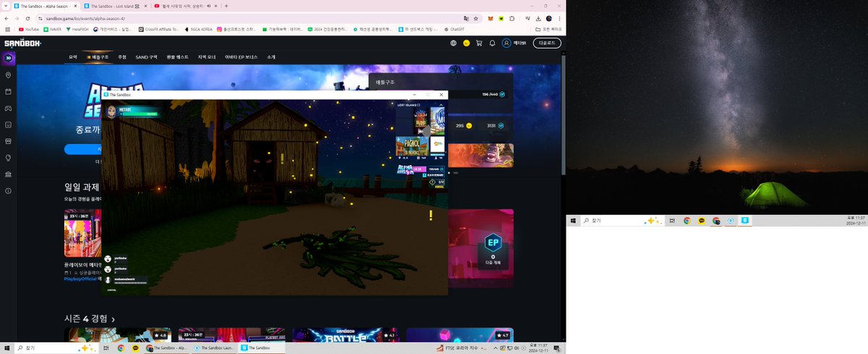This screenshot has width=868, height=354.
Task: Select the 추첨 tab
Action: [x=122, y=56]
